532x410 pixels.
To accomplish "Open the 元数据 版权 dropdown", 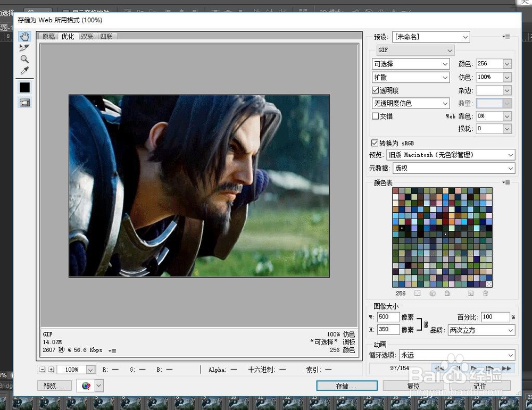I will click(454, 168).
